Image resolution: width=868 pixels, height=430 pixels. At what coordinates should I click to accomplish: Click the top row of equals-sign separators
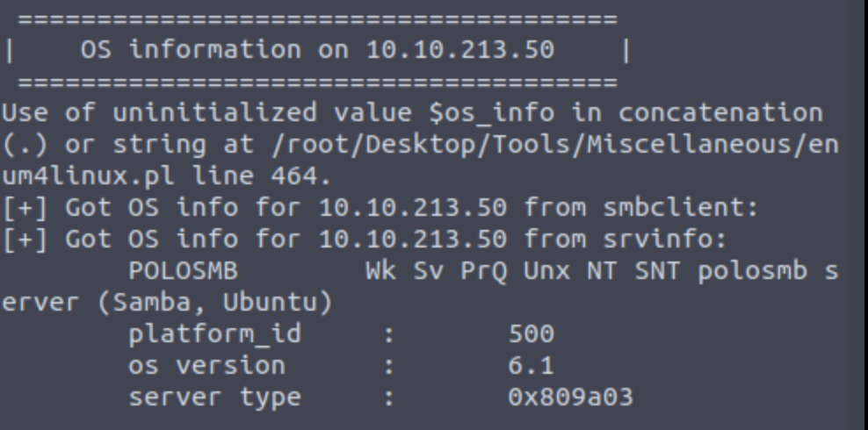[x=317, y=18]
